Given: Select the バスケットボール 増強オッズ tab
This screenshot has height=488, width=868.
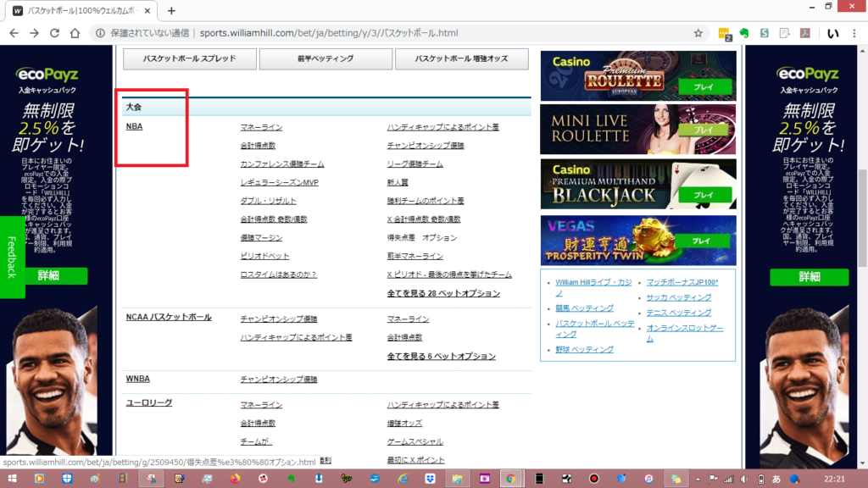Looking at the screenshot, I should click(462, 58).
